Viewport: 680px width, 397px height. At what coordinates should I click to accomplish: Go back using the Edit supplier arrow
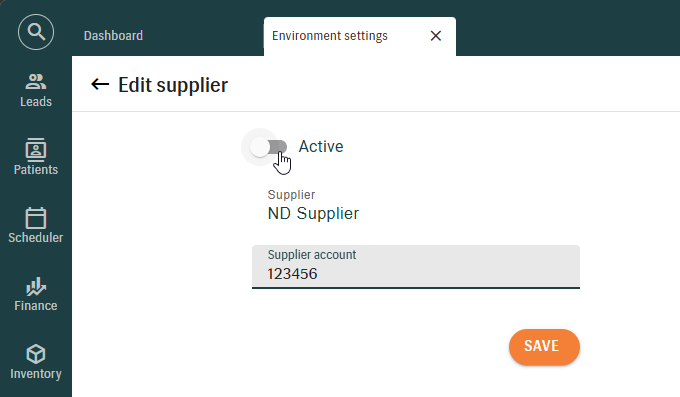point(100,84)
